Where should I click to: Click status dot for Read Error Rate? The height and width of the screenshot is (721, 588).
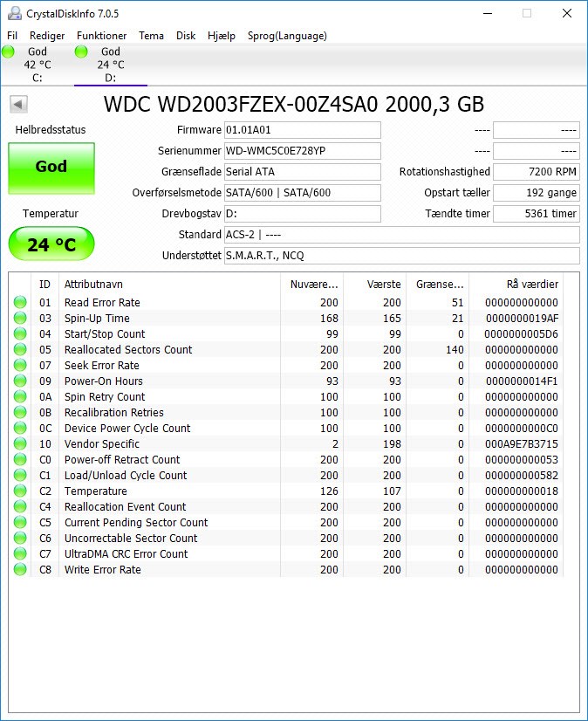pyautogui.click(x=20, y=302)
